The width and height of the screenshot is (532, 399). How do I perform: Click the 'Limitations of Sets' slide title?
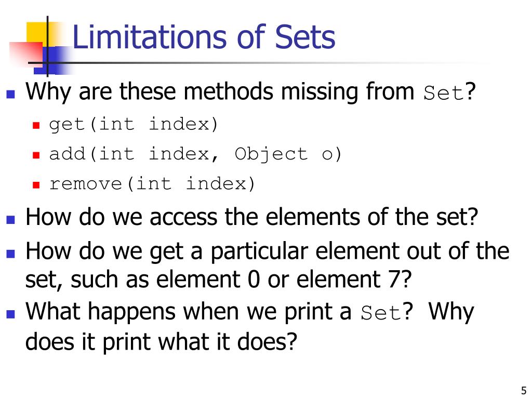click(x=204, y=37)
